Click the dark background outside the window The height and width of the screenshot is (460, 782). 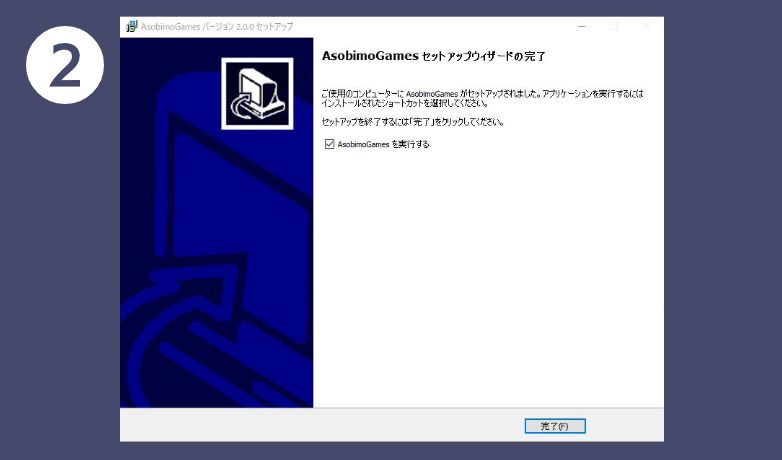[722, 250]
